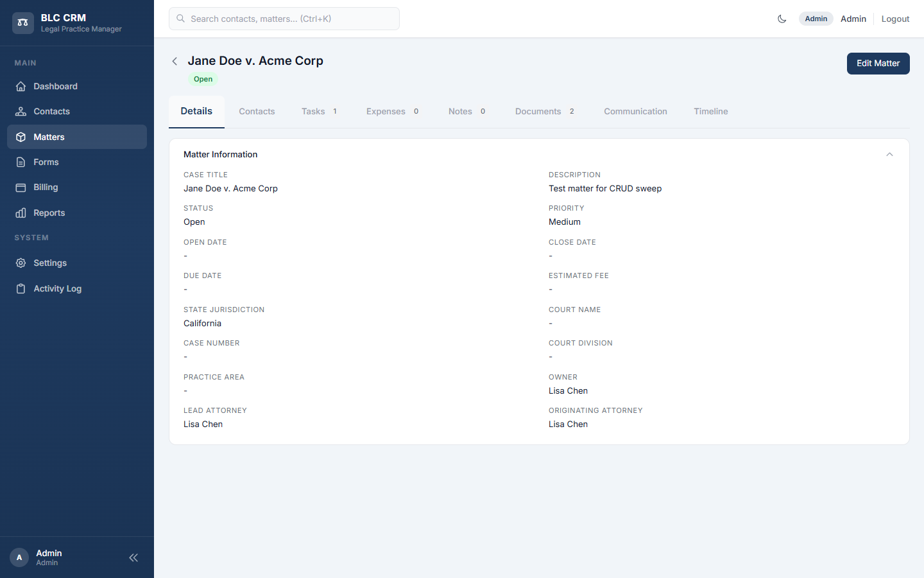Click the 'Open' value under Status field
Viewport: 924px width, 578px height.
click(194, 222)
